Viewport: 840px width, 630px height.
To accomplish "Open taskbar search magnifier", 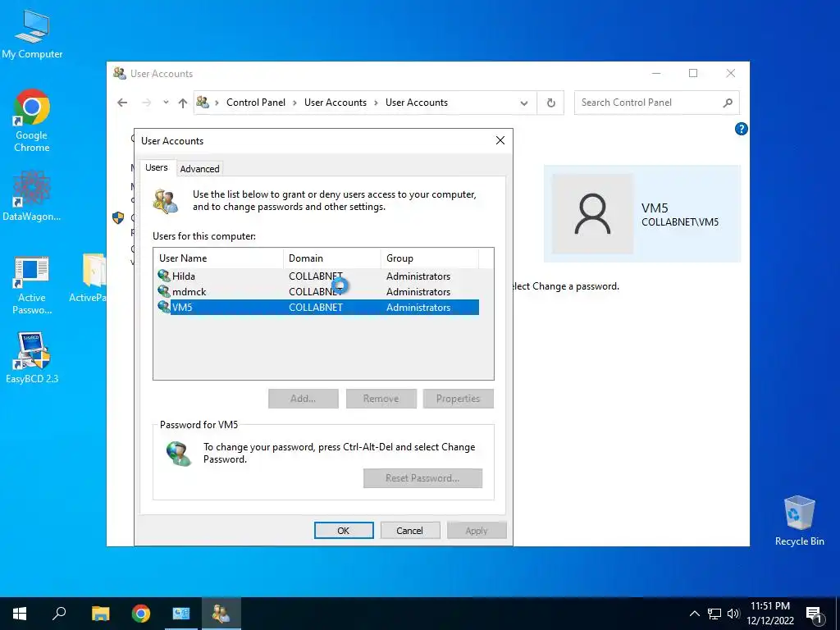I will (x=59, y=614).
